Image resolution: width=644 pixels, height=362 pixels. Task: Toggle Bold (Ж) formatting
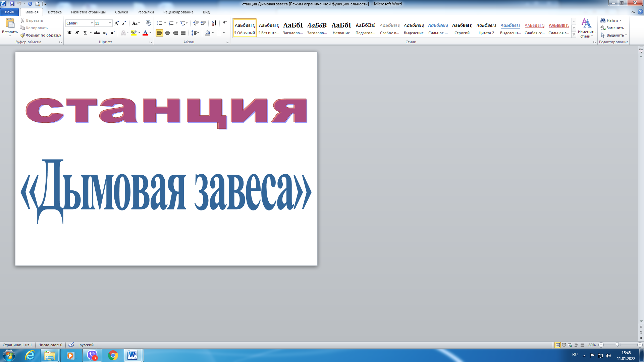tap(69, 33)
